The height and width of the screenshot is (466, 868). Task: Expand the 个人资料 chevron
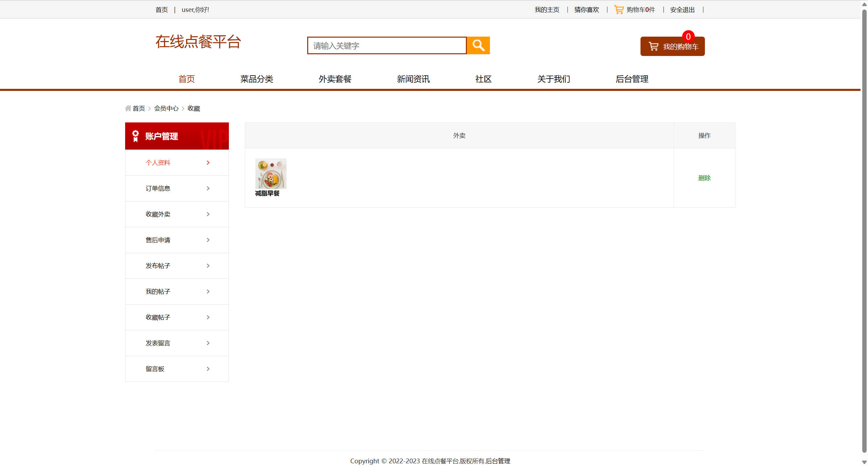coord(208,162)
